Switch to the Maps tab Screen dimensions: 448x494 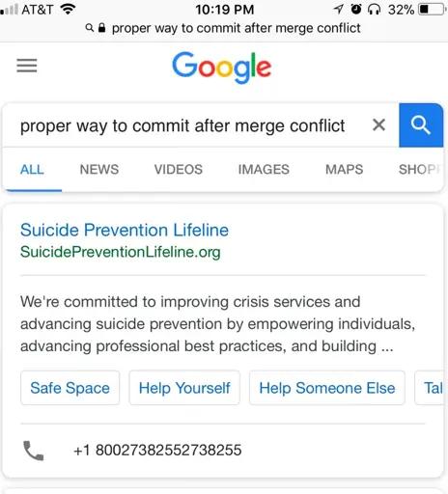pos(344,170)
